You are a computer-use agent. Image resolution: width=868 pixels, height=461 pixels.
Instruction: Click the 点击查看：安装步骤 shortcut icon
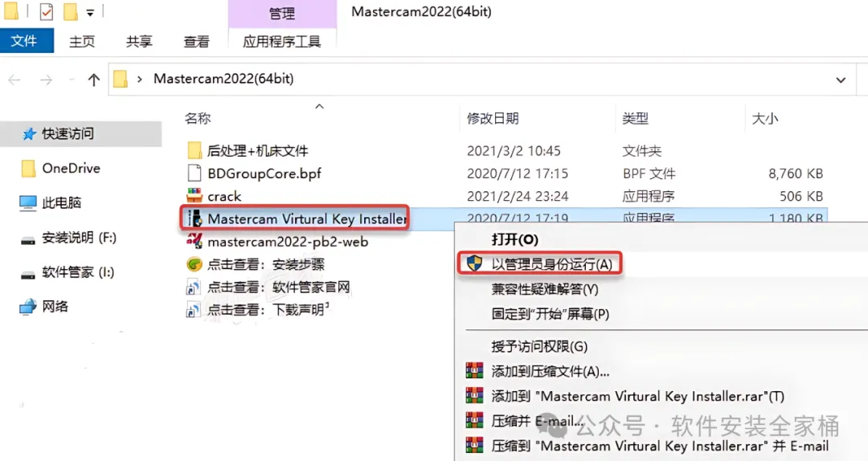point(194,264)
